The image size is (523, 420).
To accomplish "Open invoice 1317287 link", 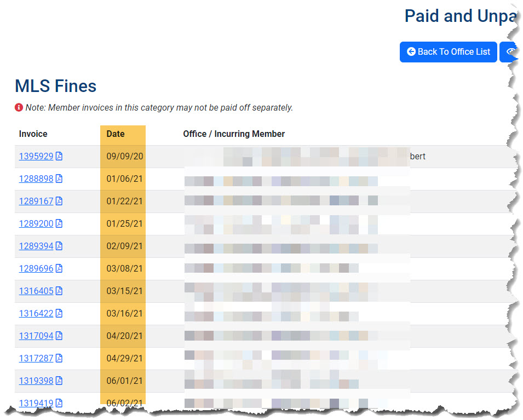I will click(36, 358).
